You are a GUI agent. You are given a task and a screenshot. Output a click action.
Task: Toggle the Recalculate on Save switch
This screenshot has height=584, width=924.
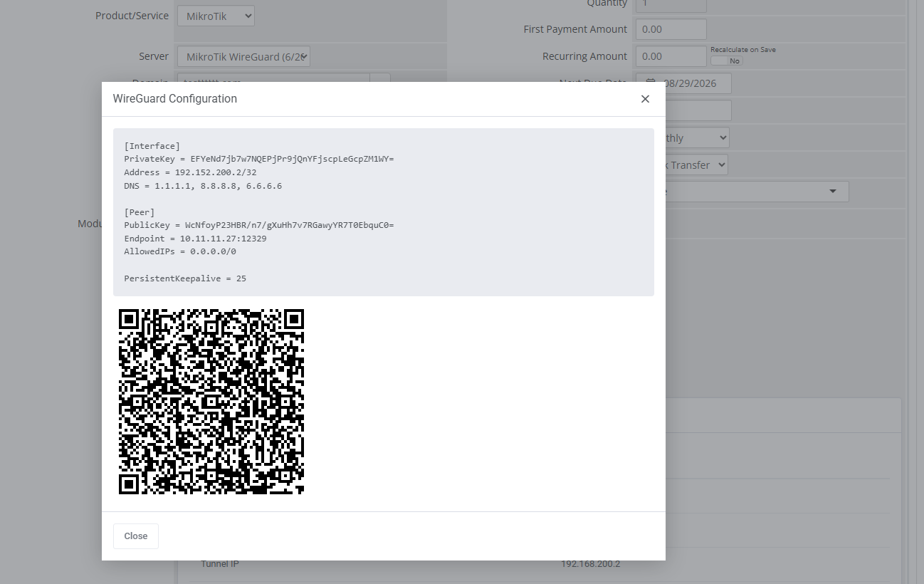click(x=726, y=61)
